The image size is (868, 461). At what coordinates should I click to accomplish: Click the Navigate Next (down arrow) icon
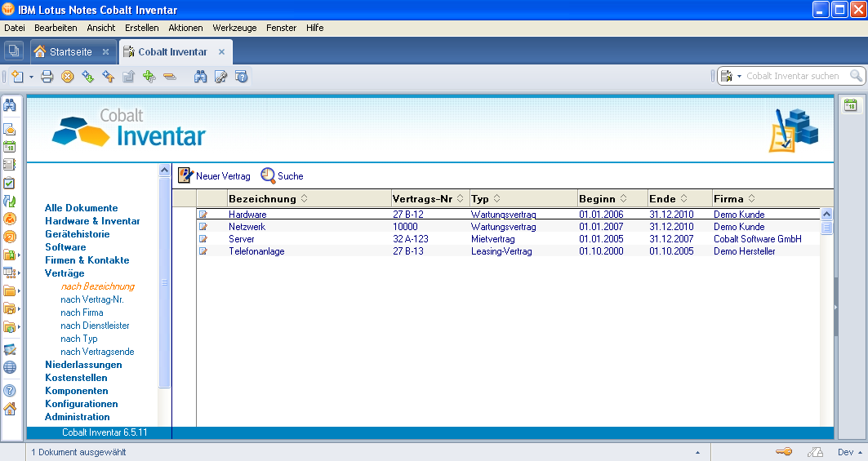(x=87, y=77)
